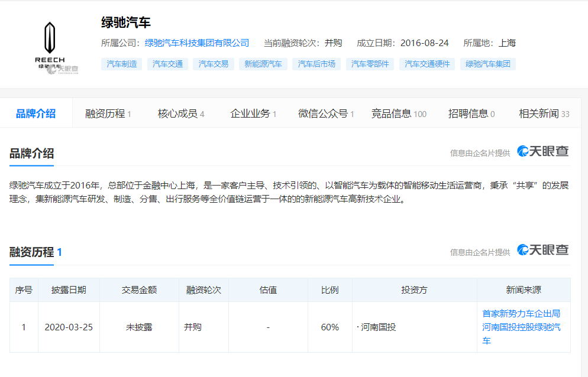The height and width of the screenshot is (377, 588).
Task: Click investor 河南国投 in the table
Action: pos(378,327)
